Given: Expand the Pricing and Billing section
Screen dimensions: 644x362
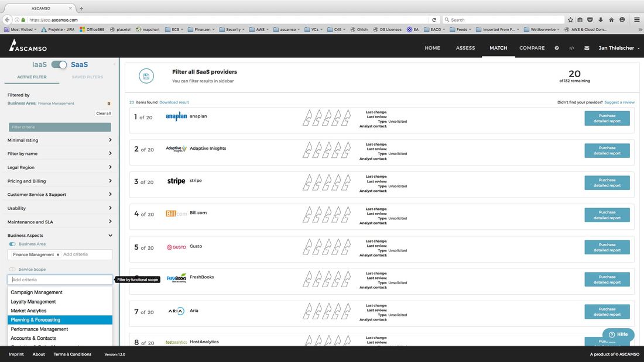Looking at the screenshot, I should point(60,181).
